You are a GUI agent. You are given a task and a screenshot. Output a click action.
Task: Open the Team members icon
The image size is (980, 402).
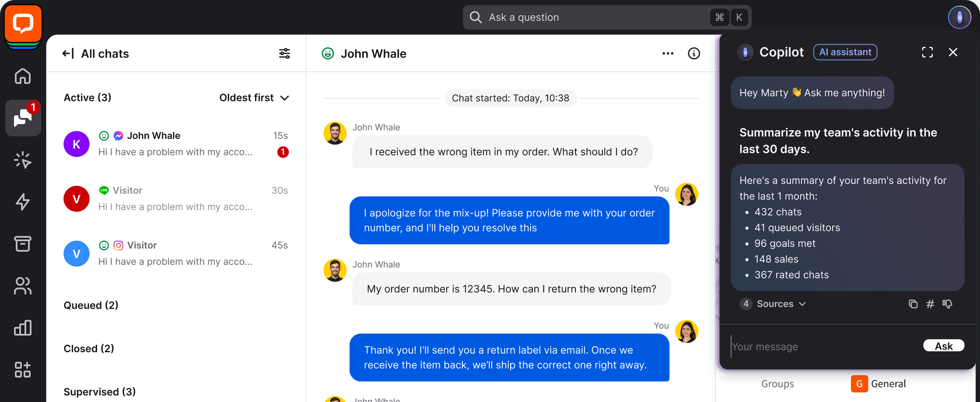[x=23, y=286]
